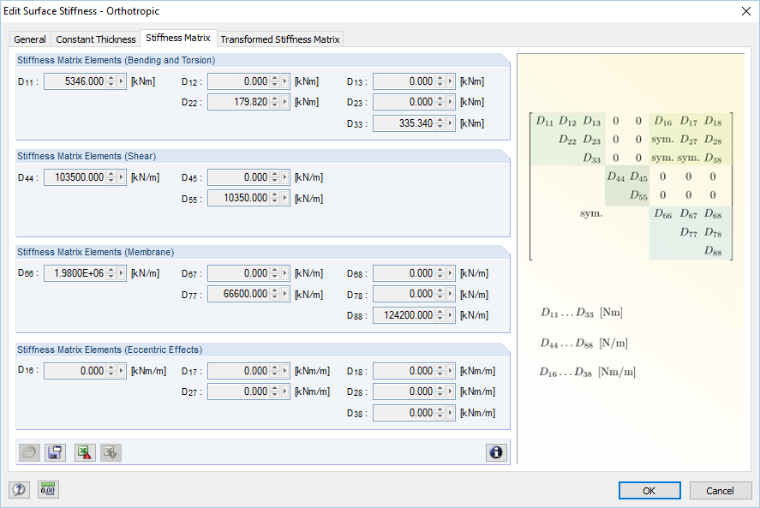The height and width of the screenshot is (508, 760).
Task: Click the D55 field showing 10350.000
Action: point(239,198)
